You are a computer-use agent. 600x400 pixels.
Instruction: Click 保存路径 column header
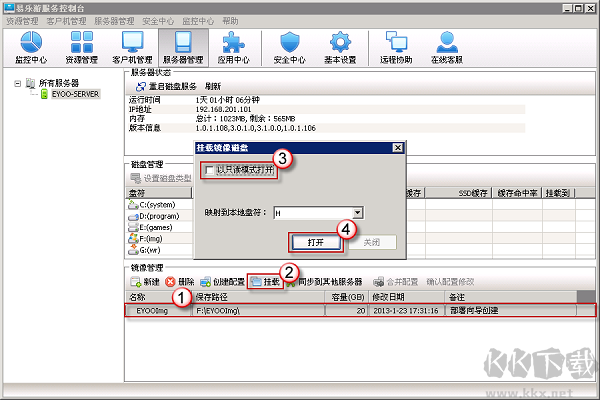click(259, 297)
